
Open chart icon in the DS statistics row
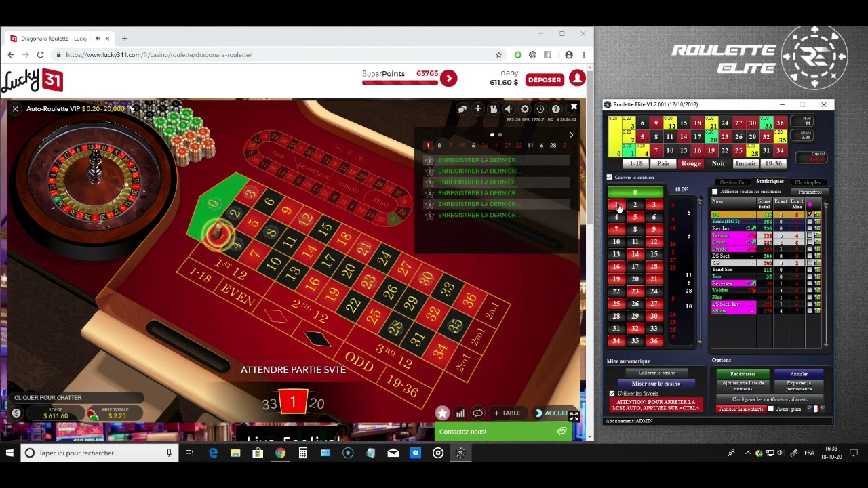click(817, 215)
